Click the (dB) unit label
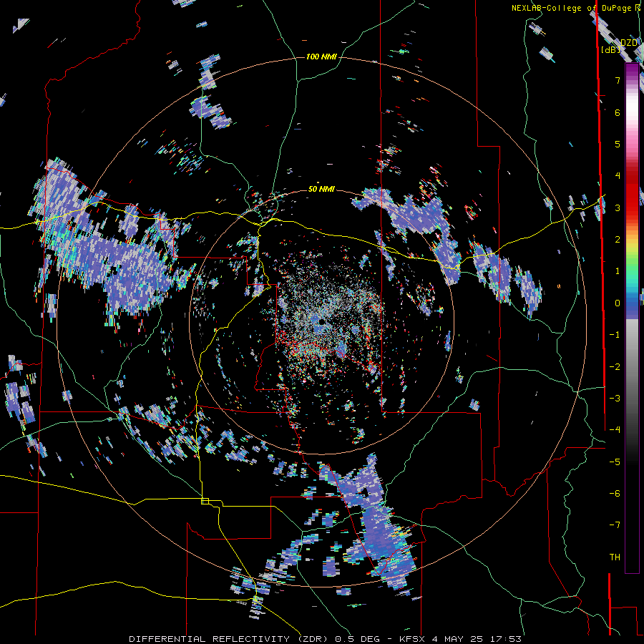The image size is (644, 644). coord(611,50)
